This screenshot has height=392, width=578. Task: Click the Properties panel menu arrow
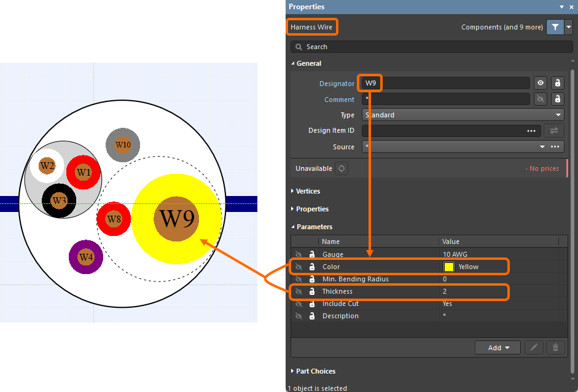(562, 7)
